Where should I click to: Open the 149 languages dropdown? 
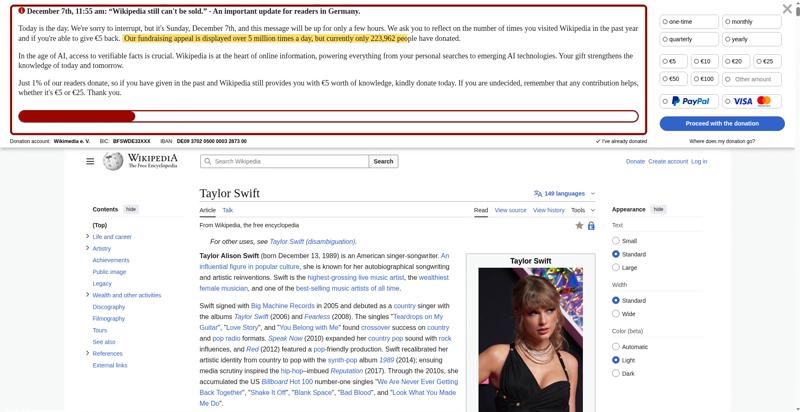[x=565, y=193]
